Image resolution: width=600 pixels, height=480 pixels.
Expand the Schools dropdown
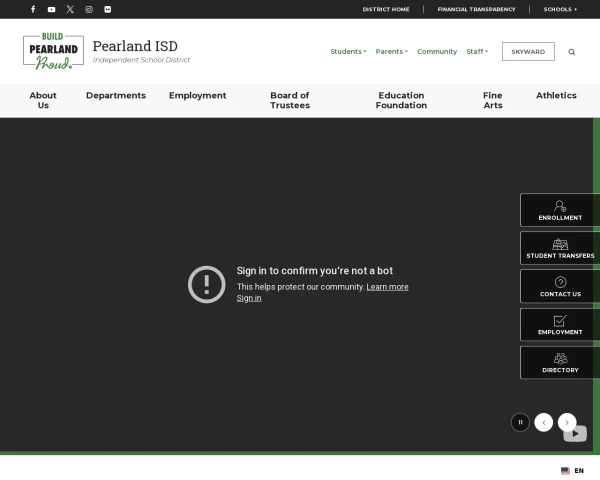tap(560, 9)
